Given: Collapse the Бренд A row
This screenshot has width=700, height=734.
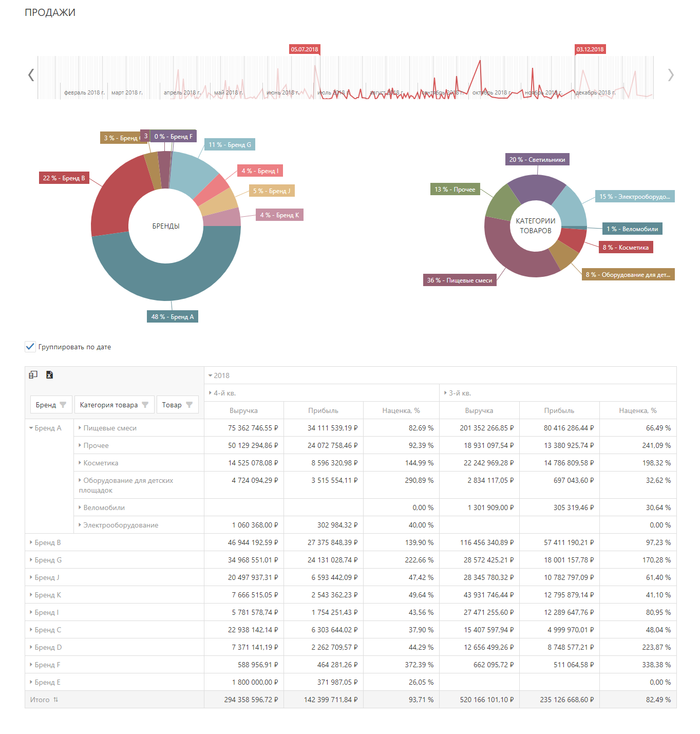Looking at the screenshot, I should coord(31,428).
